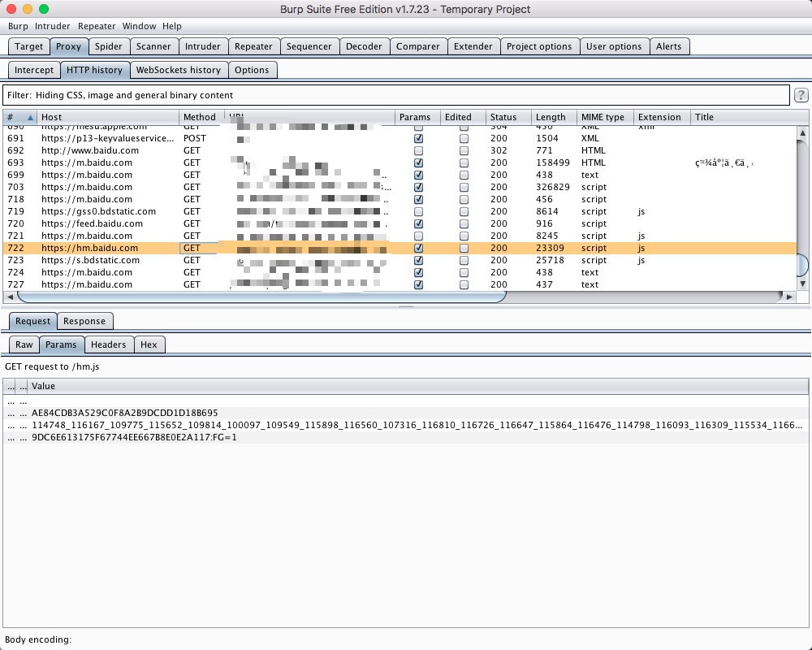Click the filter help question mark icon
This screenshot has height=650, width=812.
coord(801,95)
